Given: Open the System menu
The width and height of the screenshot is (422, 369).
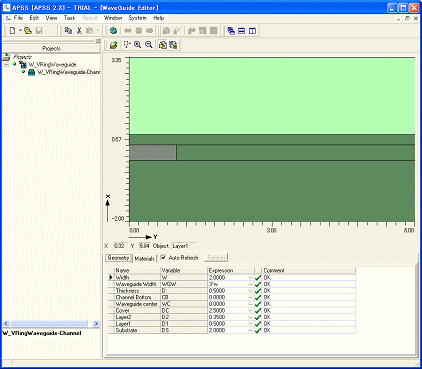Looking at the screenshot, I should (137, 18).
